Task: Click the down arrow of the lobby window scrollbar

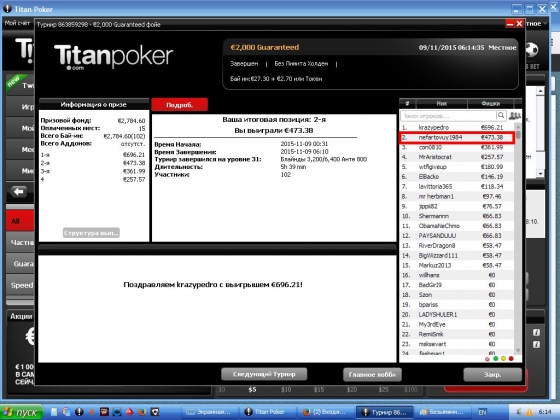Action: [x=540, y=174]
